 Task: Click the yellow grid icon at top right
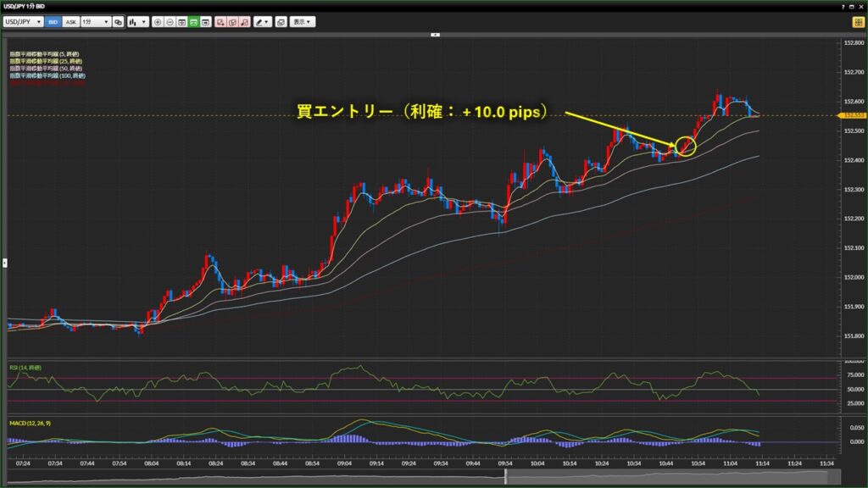858,21
